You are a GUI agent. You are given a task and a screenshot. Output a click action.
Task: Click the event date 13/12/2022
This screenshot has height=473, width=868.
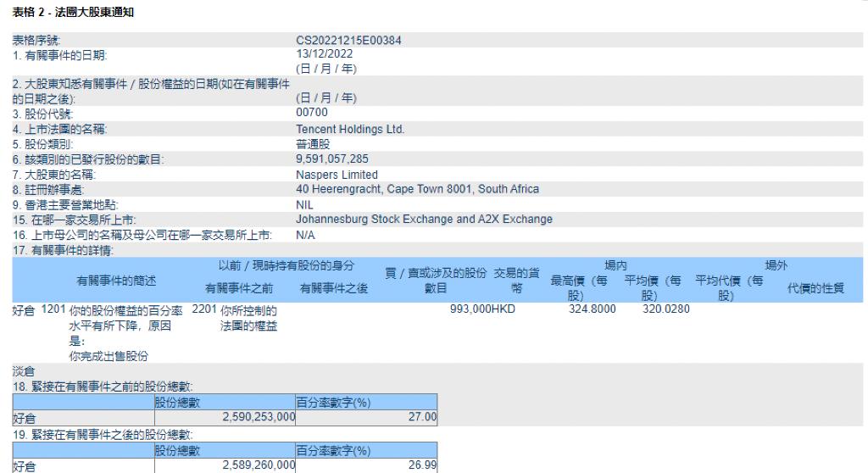click(324, 53)
